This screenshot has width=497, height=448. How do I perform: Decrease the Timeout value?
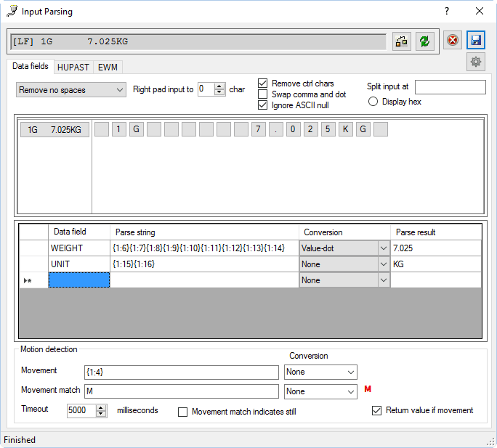(x=100, y=414)
